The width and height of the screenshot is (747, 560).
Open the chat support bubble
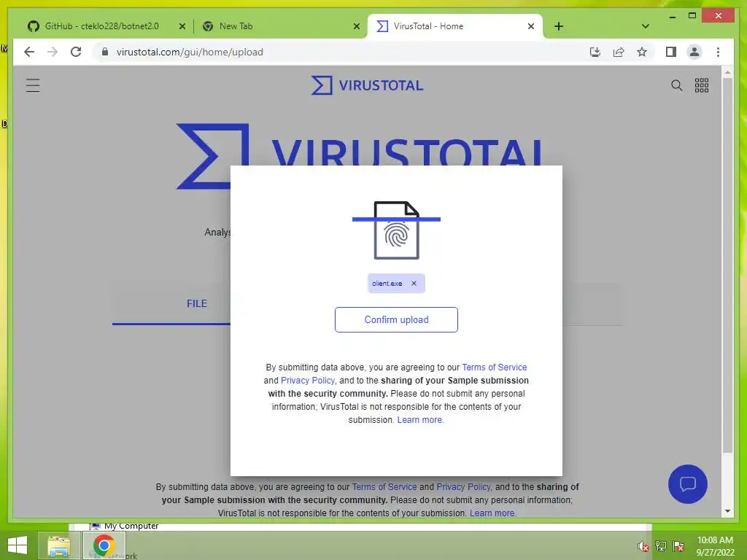pos(687,484)
